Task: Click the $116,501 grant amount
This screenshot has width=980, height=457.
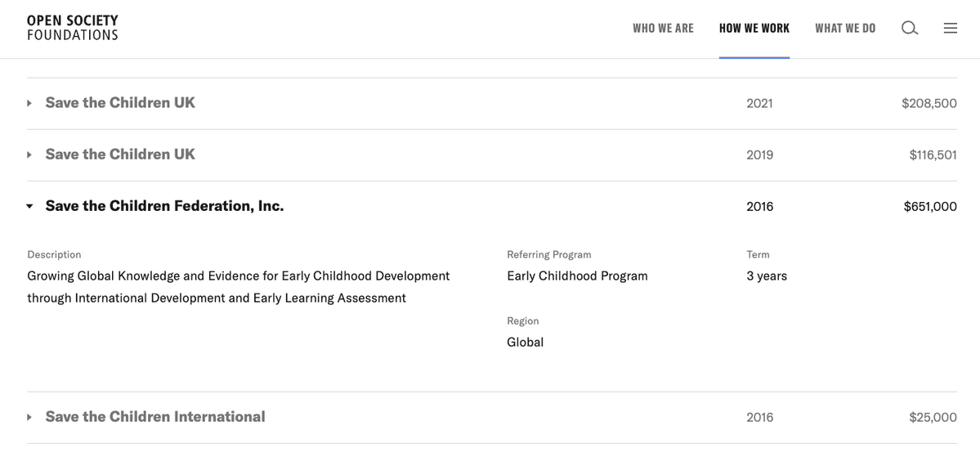Action: pos(933,155)
